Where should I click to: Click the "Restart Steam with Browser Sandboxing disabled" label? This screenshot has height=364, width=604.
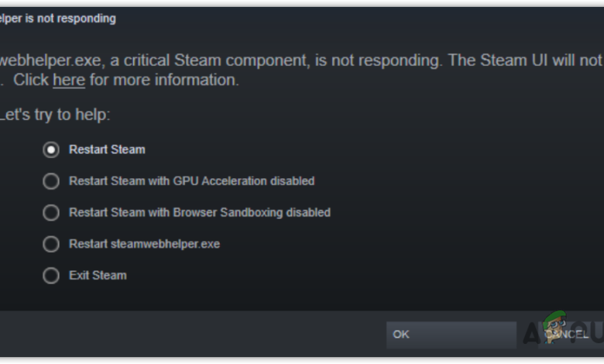click(199, 212)
